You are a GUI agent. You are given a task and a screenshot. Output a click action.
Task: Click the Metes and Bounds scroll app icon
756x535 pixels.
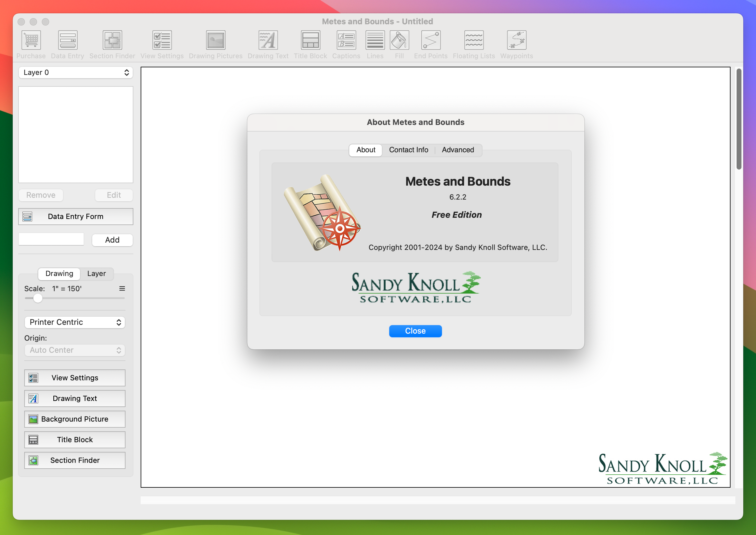coord(322,213)
